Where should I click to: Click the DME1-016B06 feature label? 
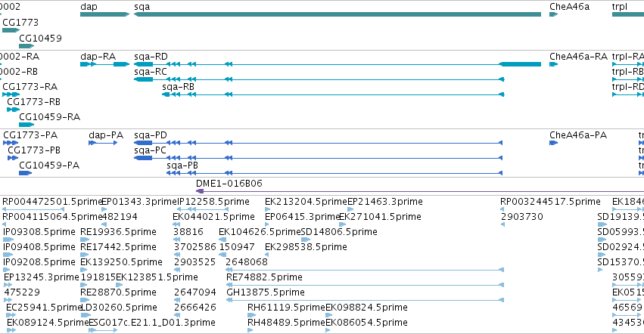229,184
